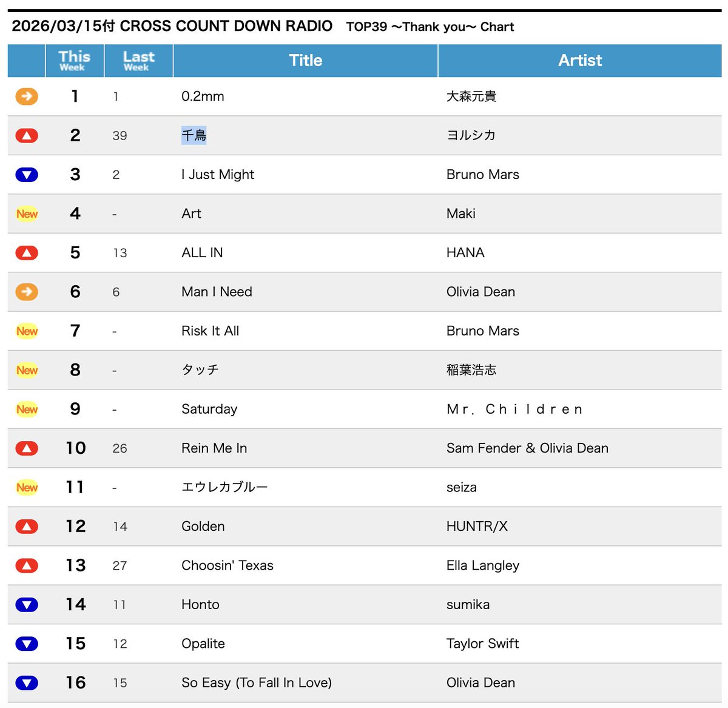Viewport: 728px width, 708px height.
Task: Click the red up arrow for ALL IN
Action: tap(27, 253)
